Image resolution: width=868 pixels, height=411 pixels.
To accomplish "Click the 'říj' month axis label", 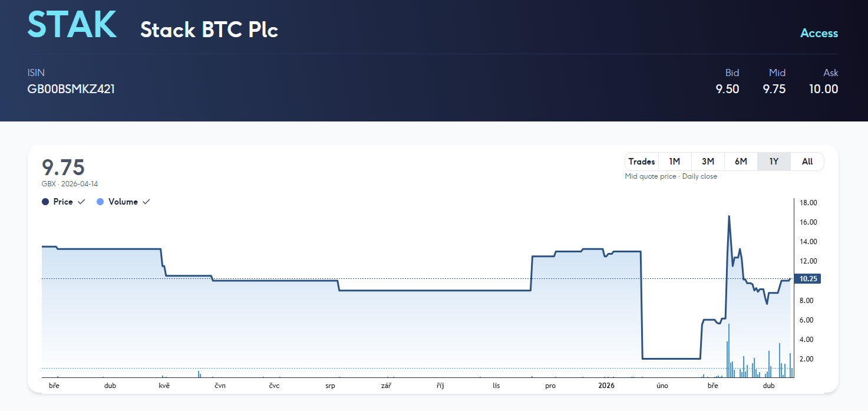I will point(440,386).
